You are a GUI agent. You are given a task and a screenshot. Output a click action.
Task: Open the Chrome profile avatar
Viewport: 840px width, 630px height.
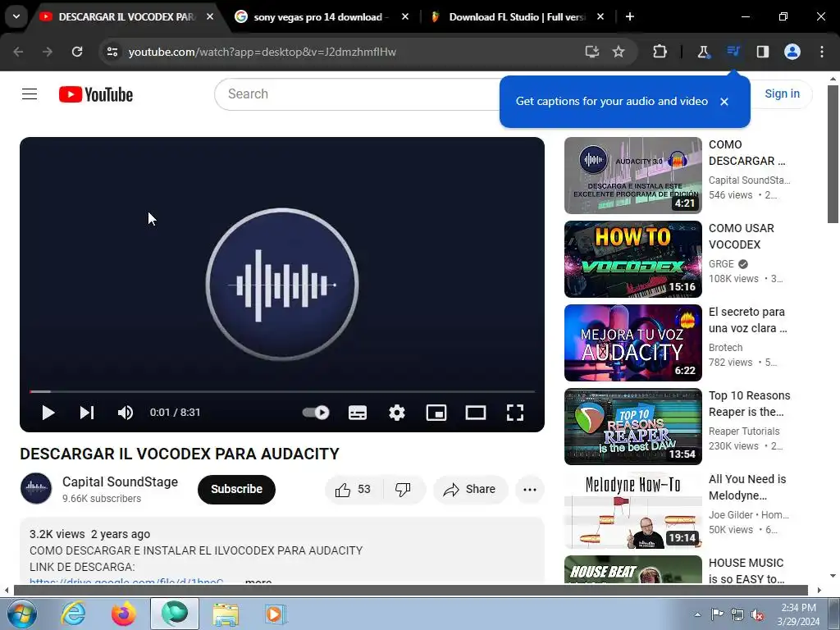click(x=792, y=52)
